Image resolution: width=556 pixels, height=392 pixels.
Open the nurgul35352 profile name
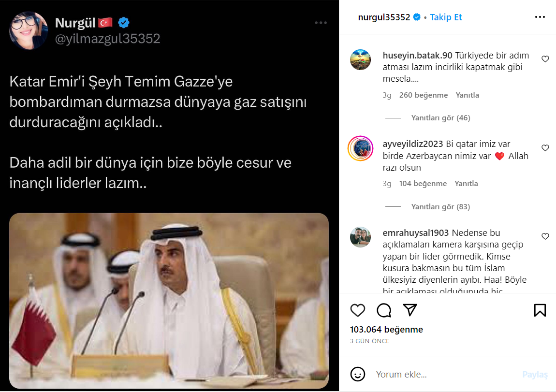384,17
